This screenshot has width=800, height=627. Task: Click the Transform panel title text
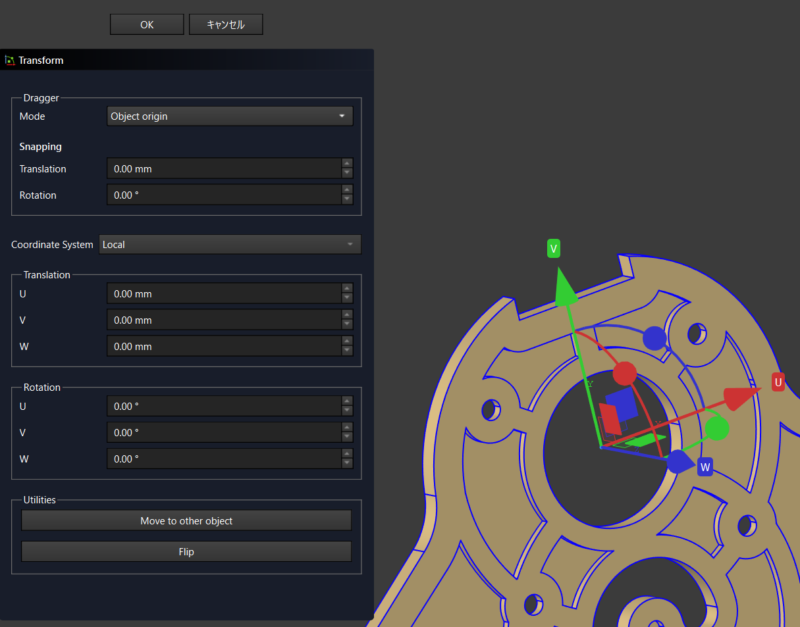click(41, 60)
